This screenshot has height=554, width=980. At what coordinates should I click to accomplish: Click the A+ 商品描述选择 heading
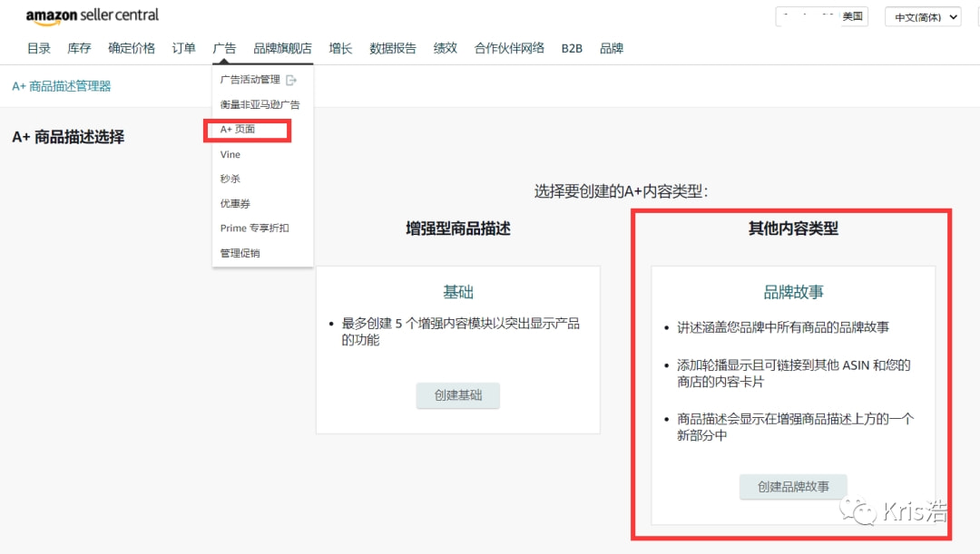point(68,137)
